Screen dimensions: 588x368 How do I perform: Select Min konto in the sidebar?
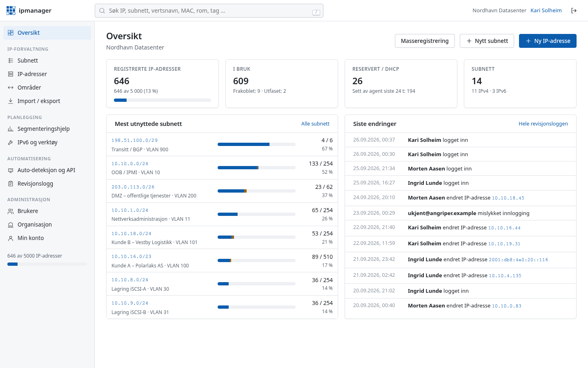(47, 238)
